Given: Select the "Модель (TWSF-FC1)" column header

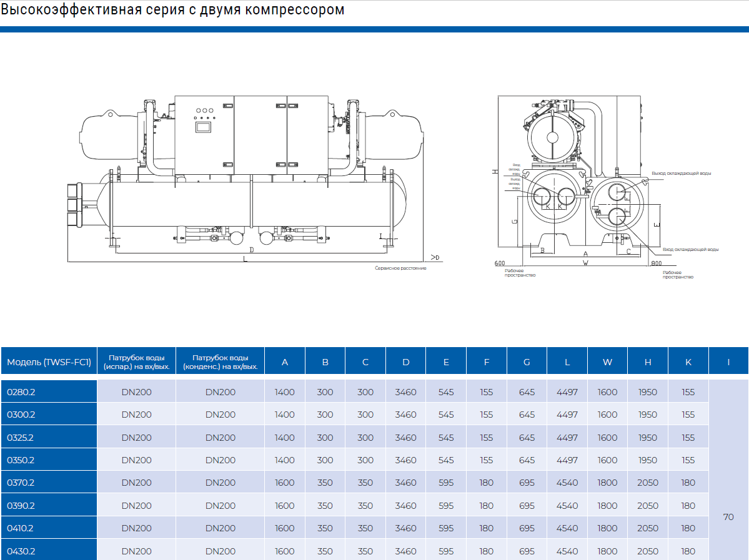Looking at the screenshot, I should pyautogui.click(x=49, y=362).
